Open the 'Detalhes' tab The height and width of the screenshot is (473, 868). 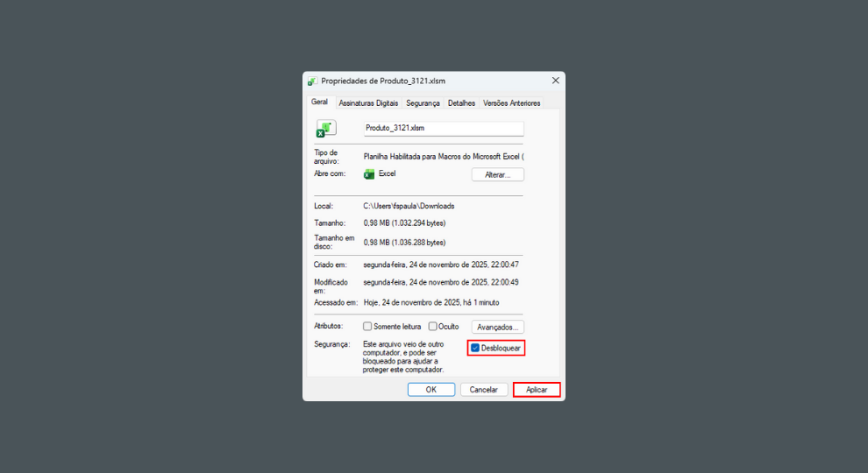pyautogui.click(x=461, y=103)
